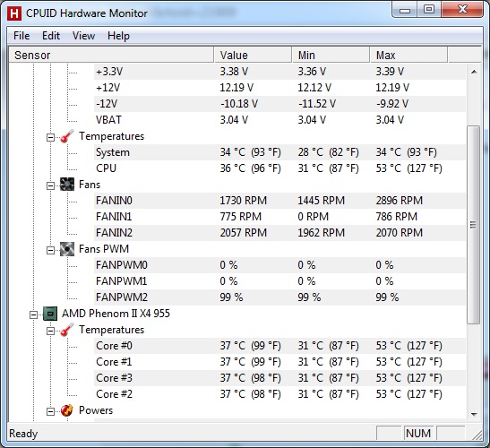Collapse the Temperatures node under AMD Phenom
The image size is (490, 448).
(x=50, y=332)
